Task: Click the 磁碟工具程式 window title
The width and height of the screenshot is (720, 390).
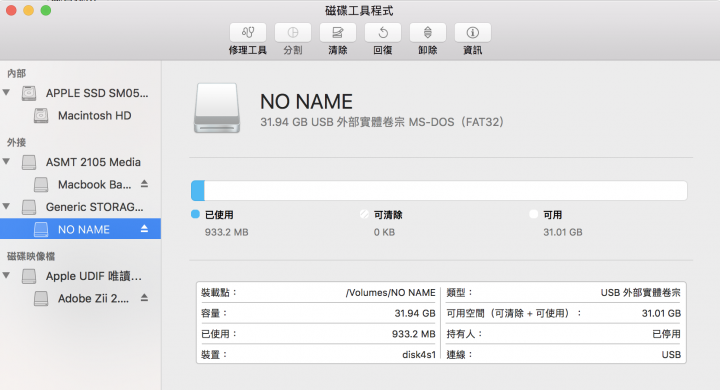Action: [x=359, y=11]
